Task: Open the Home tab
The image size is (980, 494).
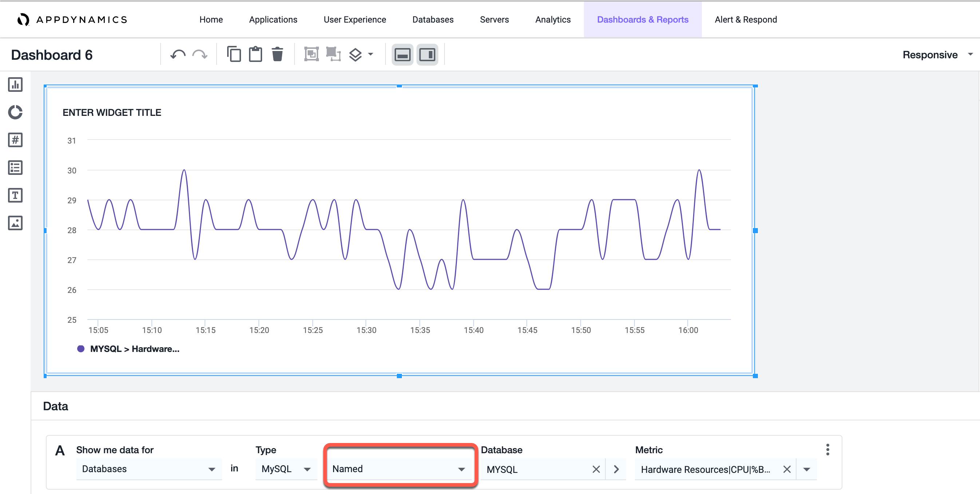Action: click(x=211, y=20)
